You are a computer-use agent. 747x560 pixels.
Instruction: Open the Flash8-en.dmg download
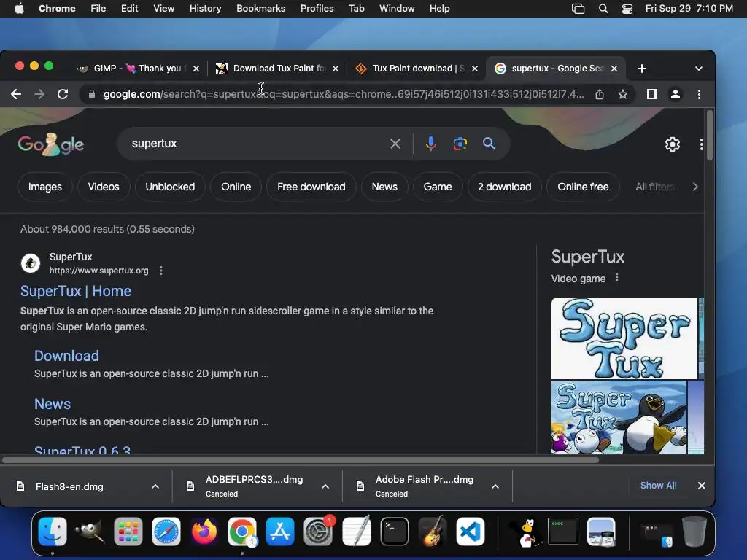point(69,486)
